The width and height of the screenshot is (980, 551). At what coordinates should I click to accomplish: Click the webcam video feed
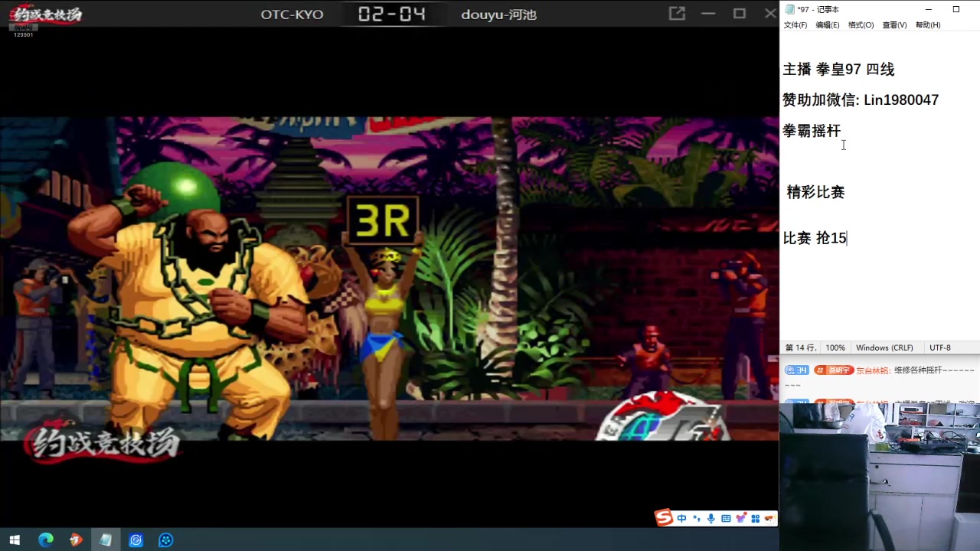pyautogui.click(x=880, y=477)
